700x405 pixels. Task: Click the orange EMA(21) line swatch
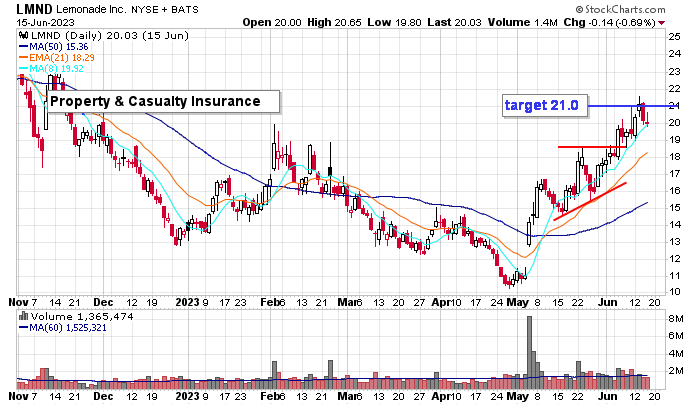tap(23, 58)
